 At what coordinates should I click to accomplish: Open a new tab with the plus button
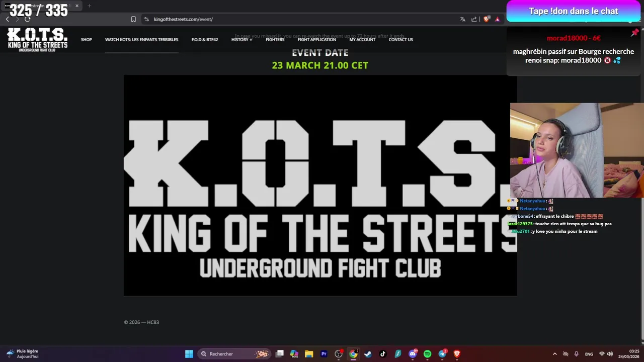pyautogui.click(x=89, y=6)
